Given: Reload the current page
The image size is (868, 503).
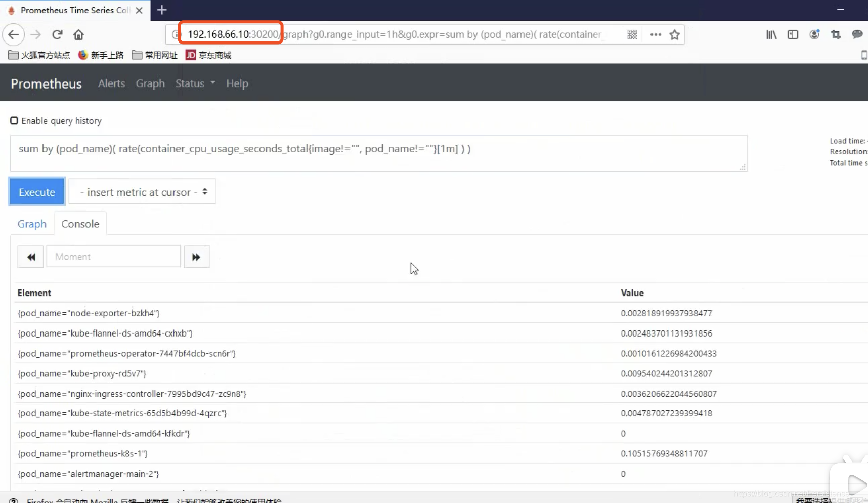Looking at the screenshot, I should [57, 35].
